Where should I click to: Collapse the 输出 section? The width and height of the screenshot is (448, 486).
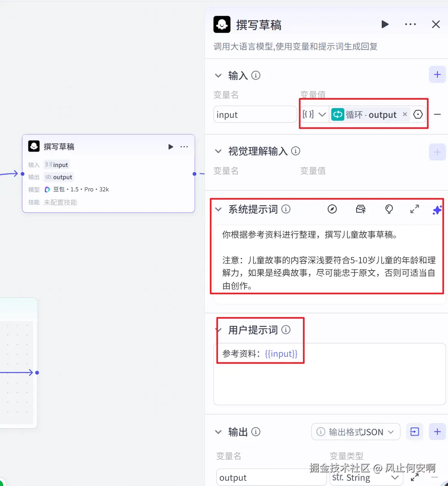[218, 432]
